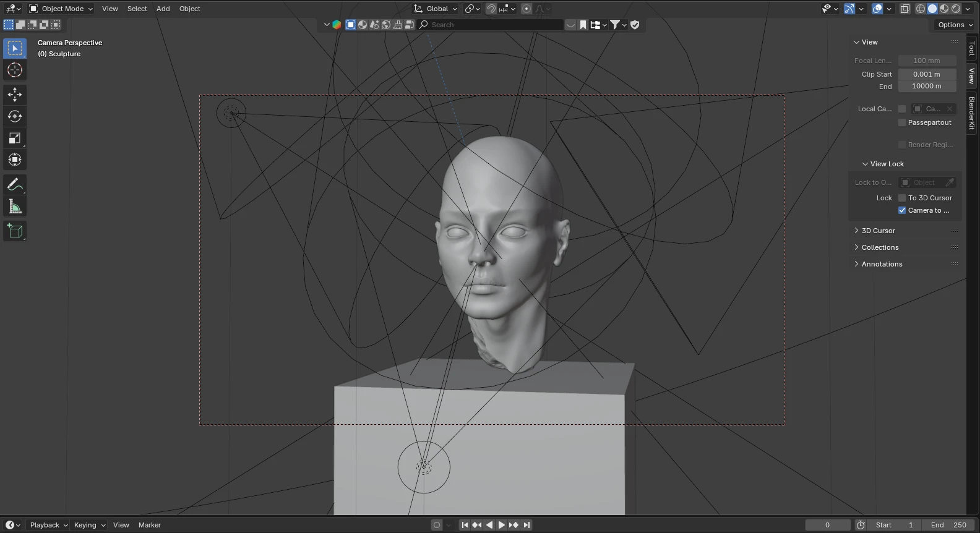Open the Playback popover in timeline
Viewport: 980px width, 533px height.
pos(48,525)
